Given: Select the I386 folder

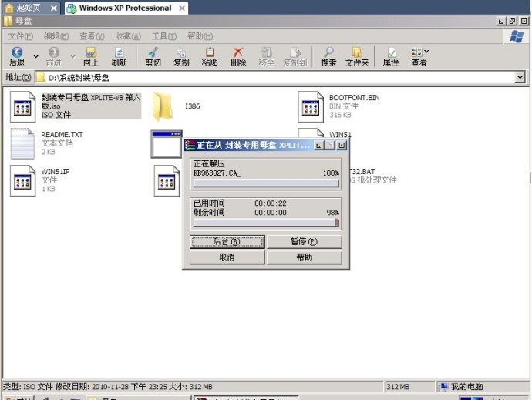Looking at the screenshot, I should 176,106.
